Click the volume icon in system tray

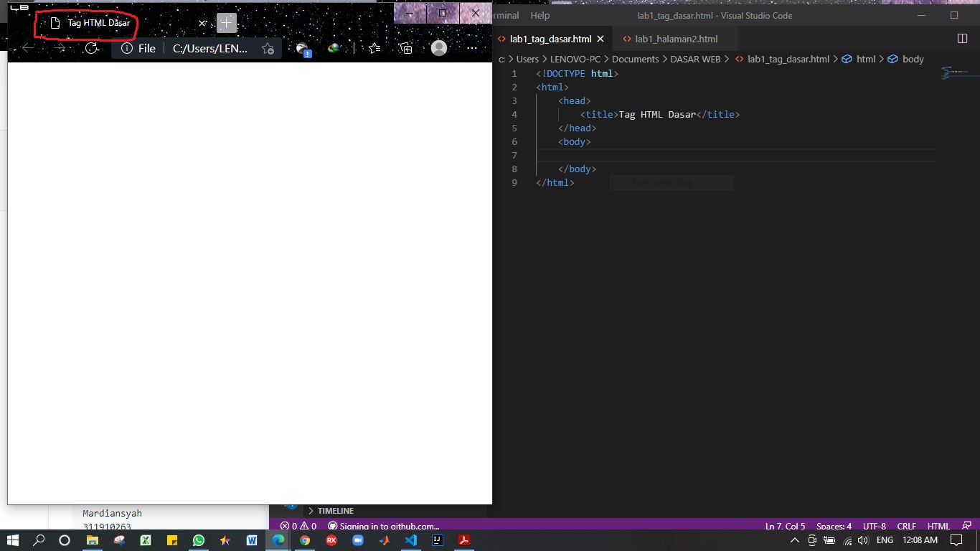(863, 540)
